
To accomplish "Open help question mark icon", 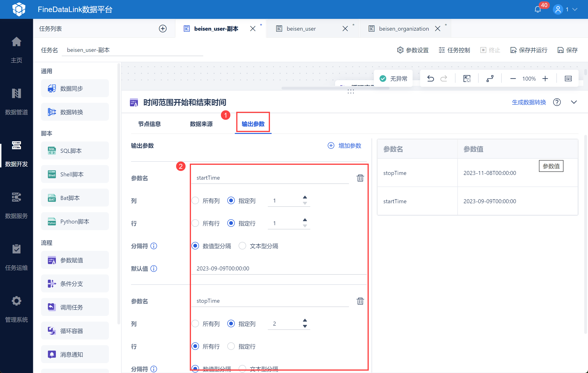I will click(x=557, y=102).
